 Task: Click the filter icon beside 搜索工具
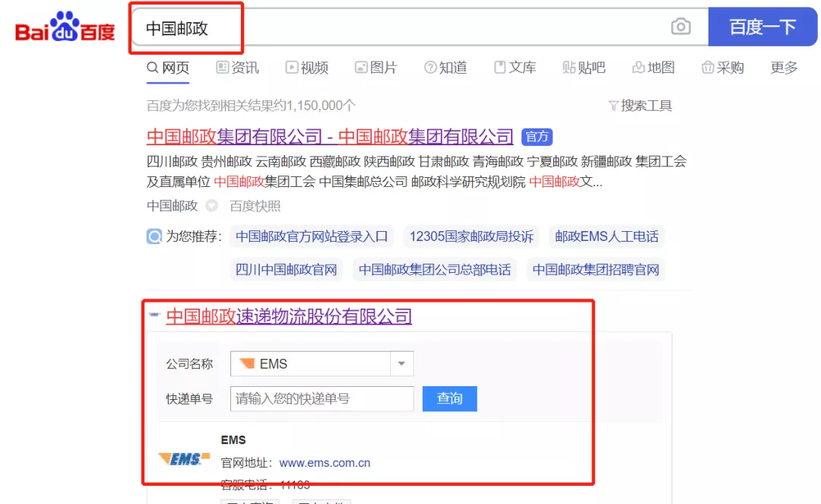(613, 106)
